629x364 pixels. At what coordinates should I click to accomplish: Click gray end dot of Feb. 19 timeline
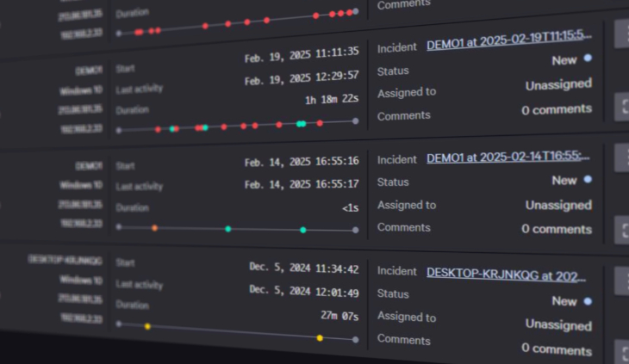(x=355, y=121)
